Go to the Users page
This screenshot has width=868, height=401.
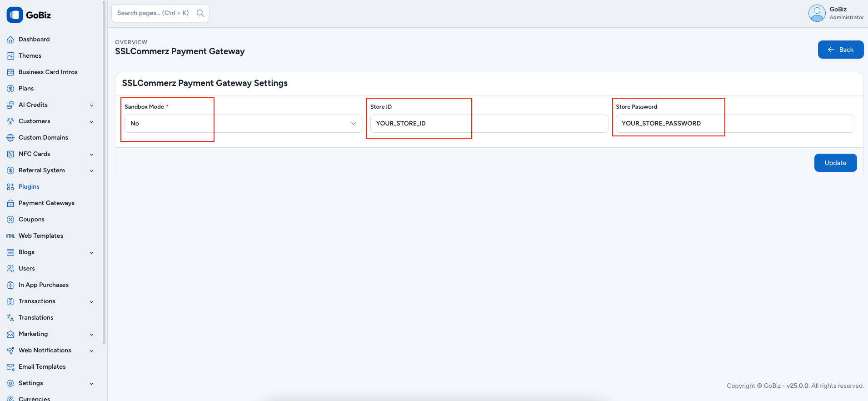pyautogui.click(x=51, y=269)
